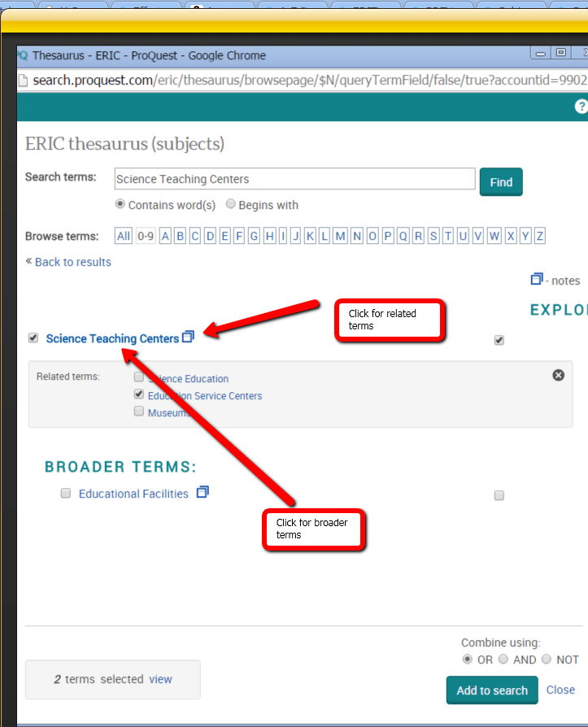
Task: Browse terms under letter K
Action: coord(310,236)
